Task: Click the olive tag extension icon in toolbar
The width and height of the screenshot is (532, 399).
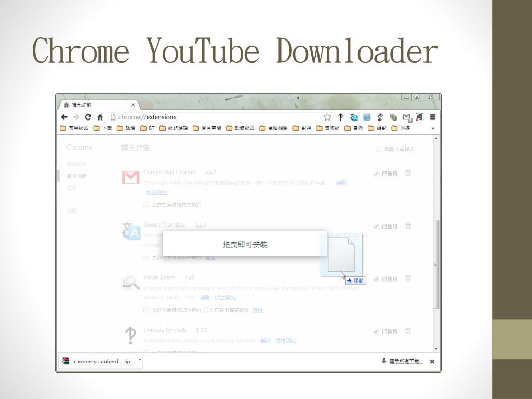Action: point(393,117)
